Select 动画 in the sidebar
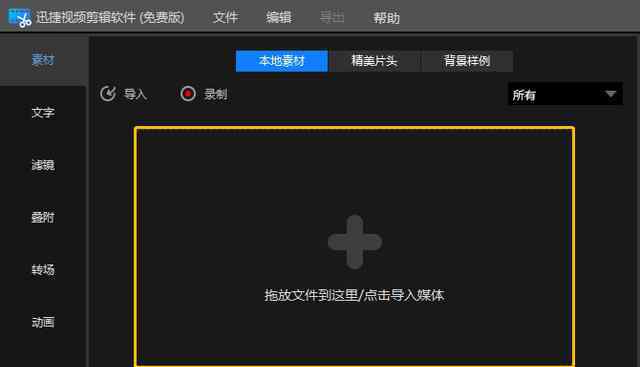 43,322
